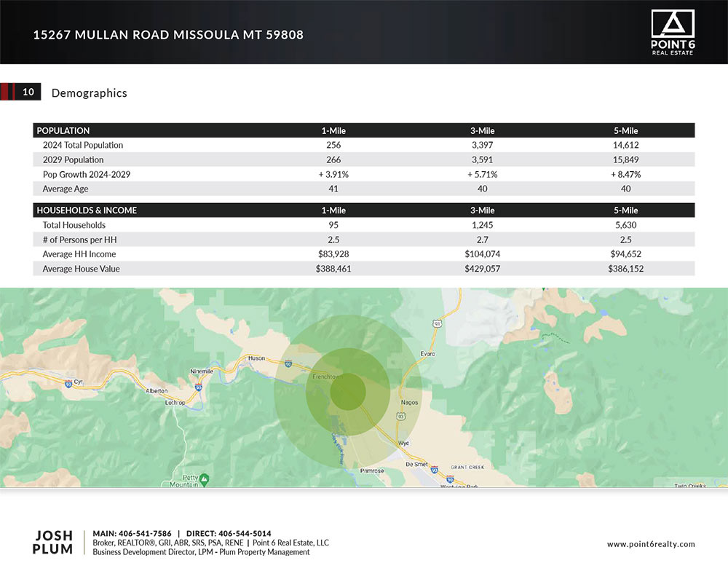The image size is (728, 563).
Task: Click the I-90 shield beside Cyr
Action: (x=68, y=384)
